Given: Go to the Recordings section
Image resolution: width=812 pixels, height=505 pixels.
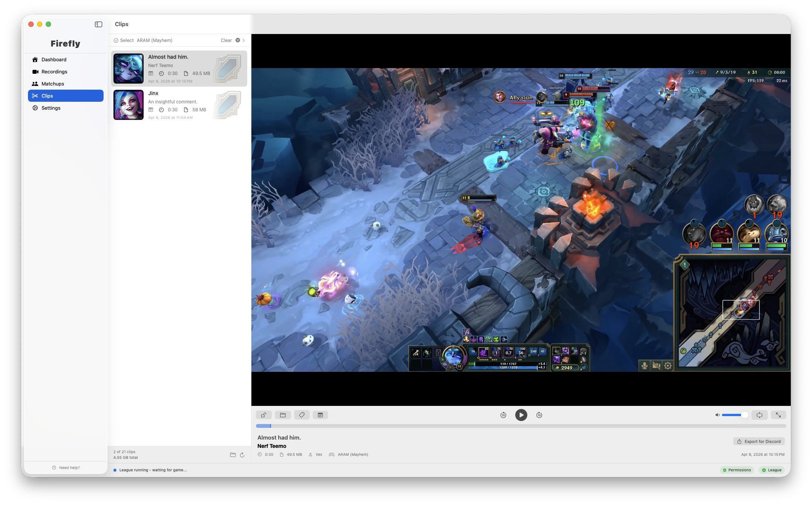Looking at the screenshot, I should (66, 71).
